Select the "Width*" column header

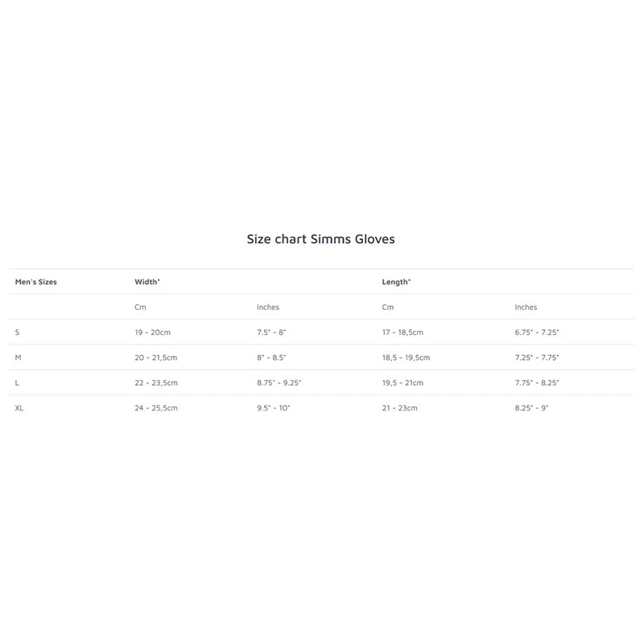click(x=147, y=283)
